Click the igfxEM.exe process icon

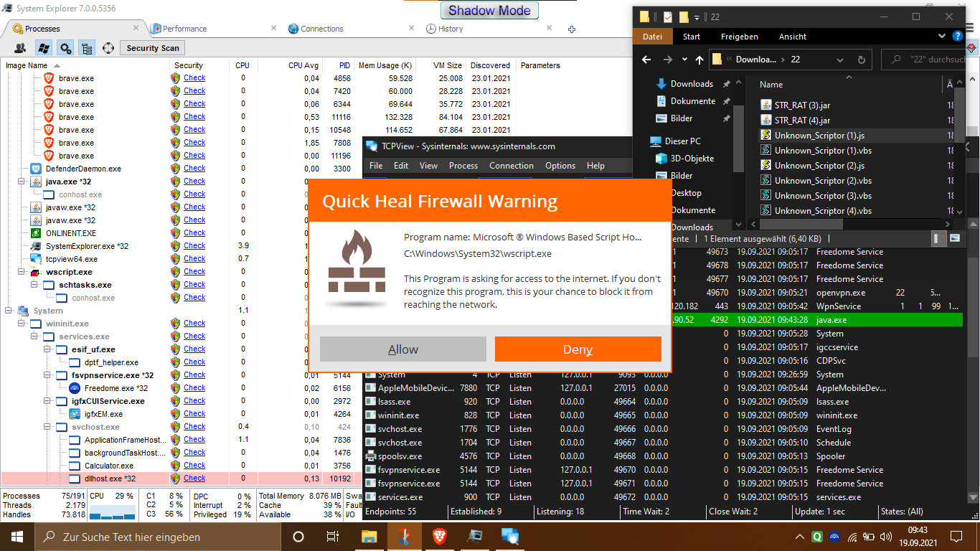pyautogui.click(x=74, y=414)
